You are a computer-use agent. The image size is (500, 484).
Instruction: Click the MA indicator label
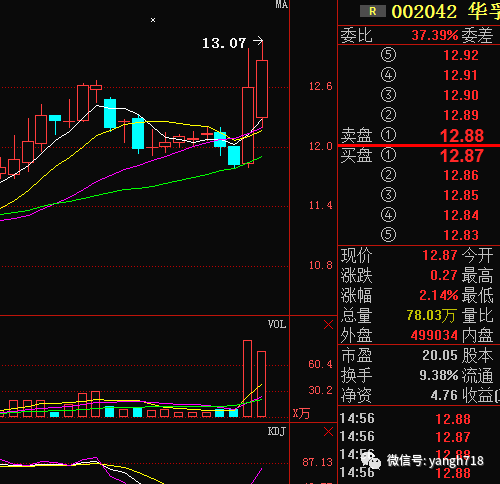pyautogui.click(x=281, y=4)
